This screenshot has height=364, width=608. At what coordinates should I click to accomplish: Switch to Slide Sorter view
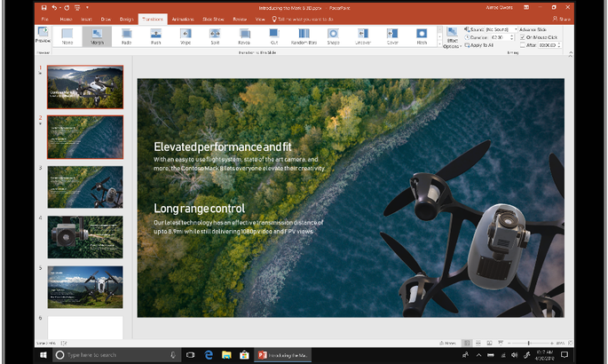point(478,343)
